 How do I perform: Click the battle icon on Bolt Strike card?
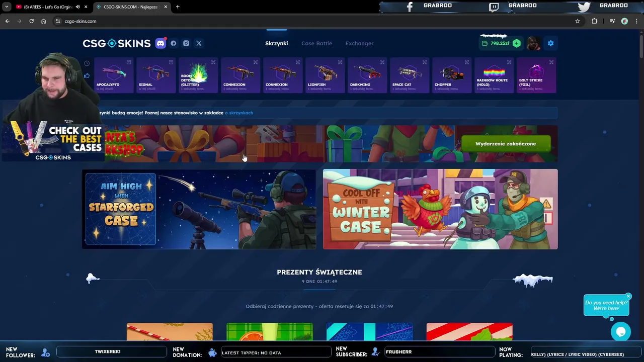(551, 62)
